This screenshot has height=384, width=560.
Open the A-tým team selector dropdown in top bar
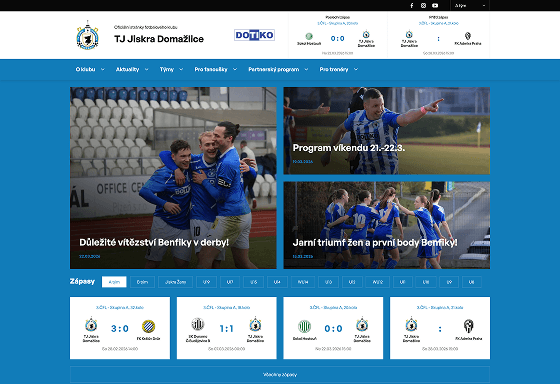pos(470,5)
